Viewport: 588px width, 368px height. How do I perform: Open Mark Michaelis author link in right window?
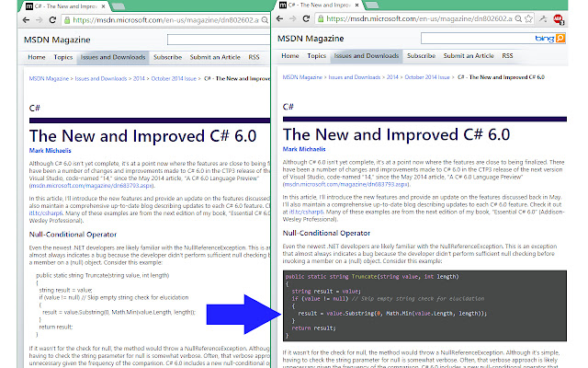click(304, 149)
